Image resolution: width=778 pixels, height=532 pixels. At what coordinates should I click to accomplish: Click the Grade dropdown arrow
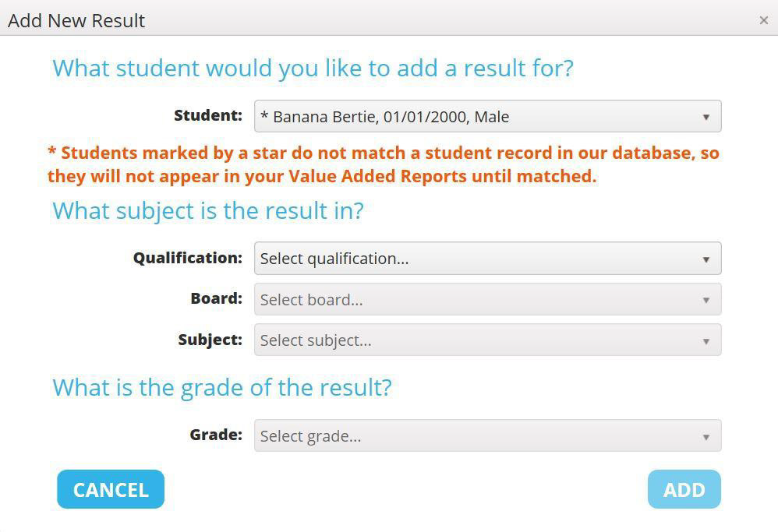pos(706,437)
